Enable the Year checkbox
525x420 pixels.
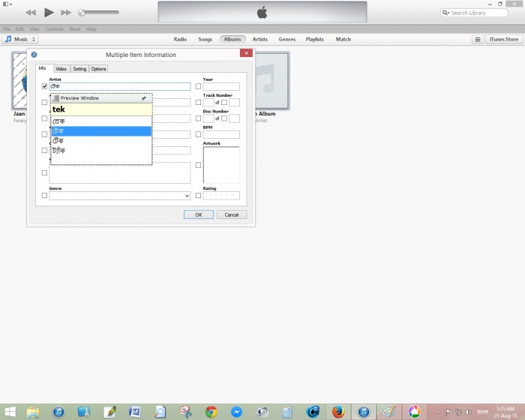click(x=198, y=86)
